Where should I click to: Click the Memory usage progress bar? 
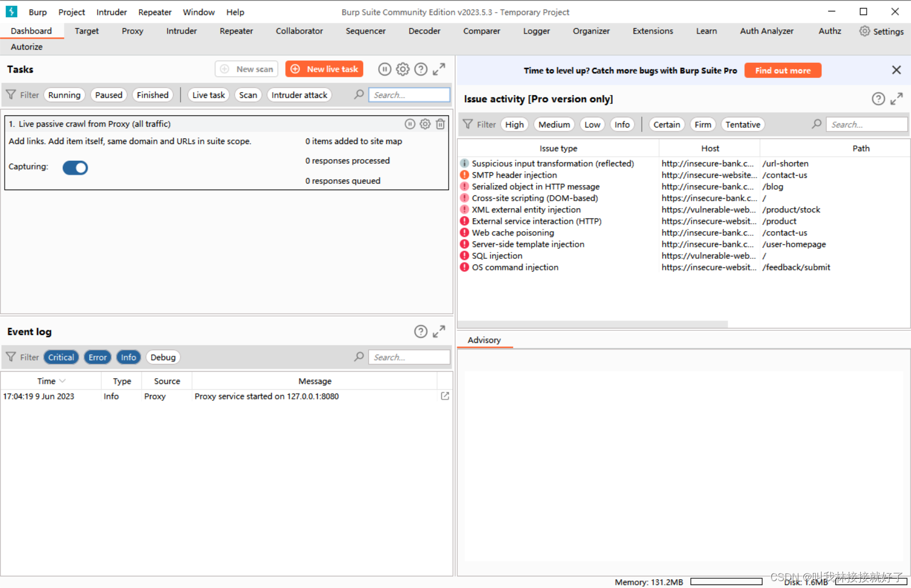[x=726, y=582]
